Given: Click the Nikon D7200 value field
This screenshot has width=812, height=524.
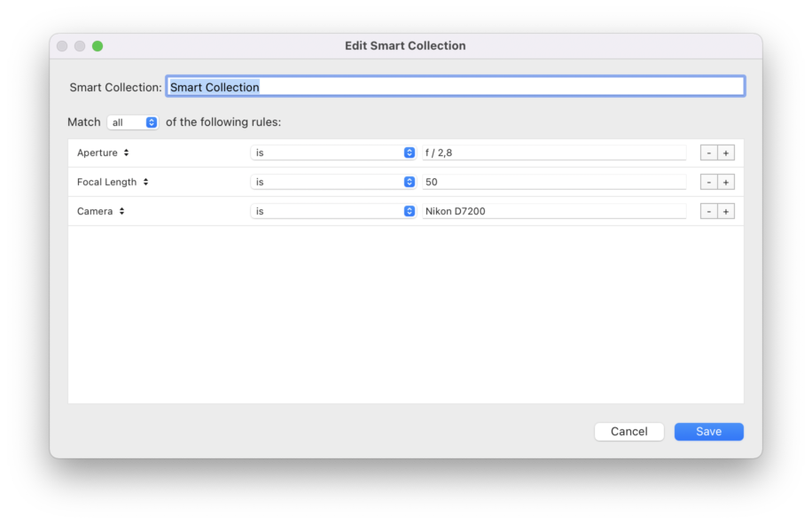Looking at the screenshot, I should [553, 211].
